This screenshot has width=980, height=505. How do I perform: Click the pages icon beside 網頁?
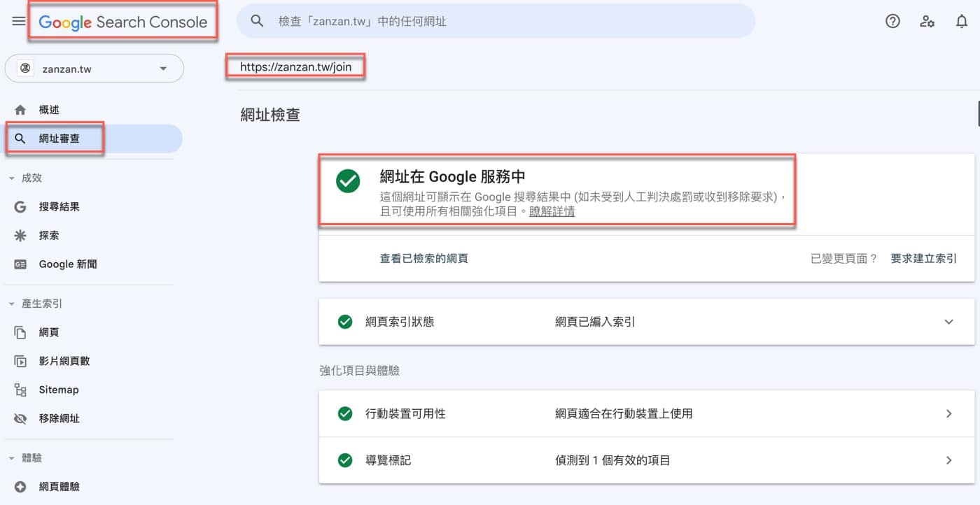(x=20, y=332)
